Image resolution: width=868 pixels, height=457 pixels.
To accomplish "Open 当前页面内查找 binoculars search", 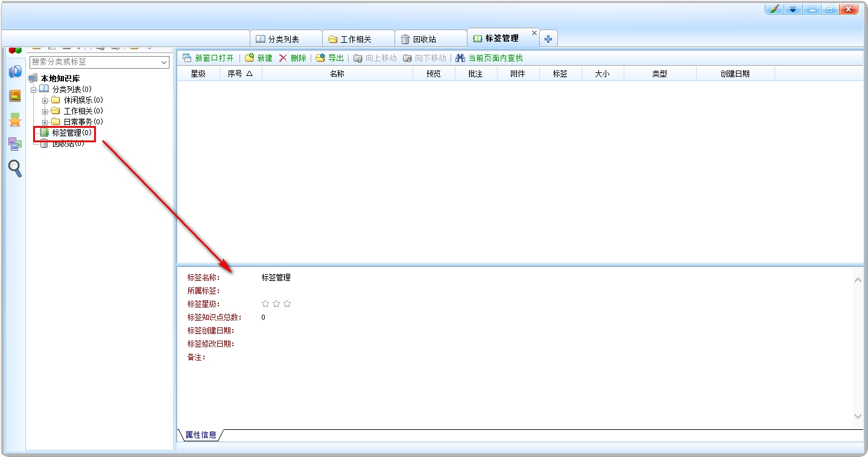I will click(489, 58).
